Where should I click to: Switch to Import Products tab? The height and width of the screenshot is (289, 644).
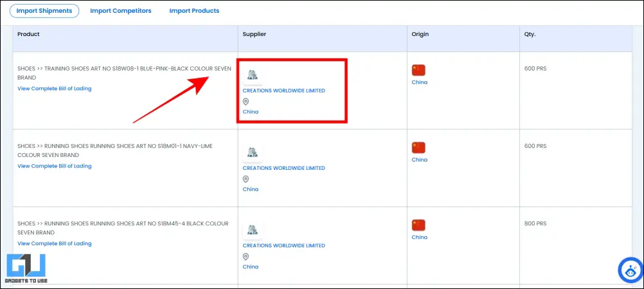194,11
